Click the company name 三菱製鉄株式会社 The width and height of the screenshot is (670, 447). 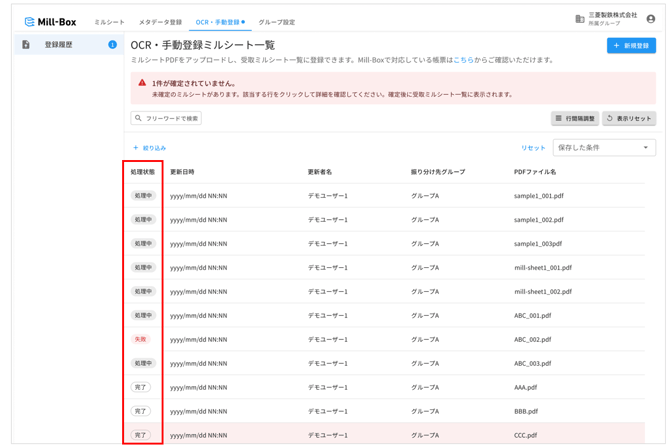tap(613, 15)
